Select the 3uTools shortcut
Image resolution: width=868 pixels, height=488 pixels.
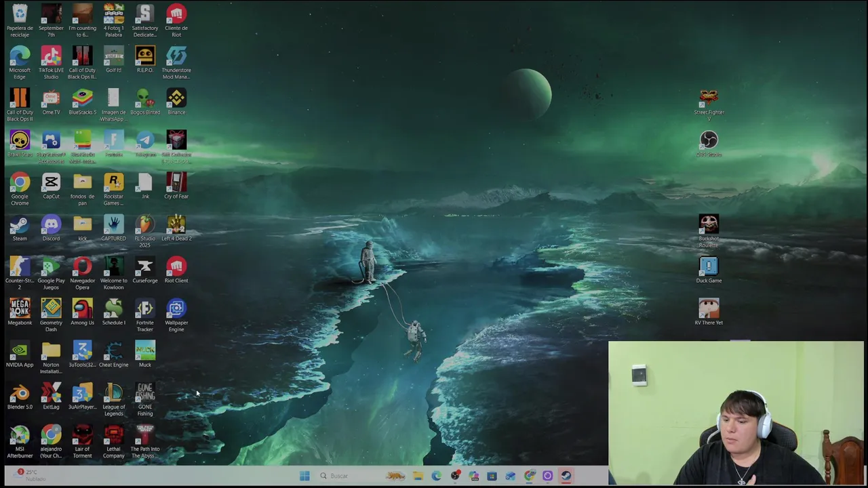coord(82,354)
